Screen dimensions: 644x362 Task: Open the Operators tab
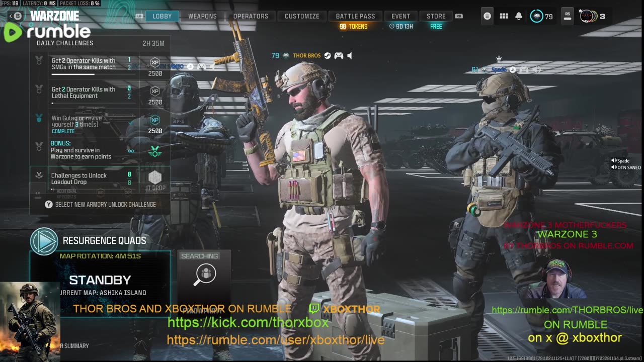(251, 16)
